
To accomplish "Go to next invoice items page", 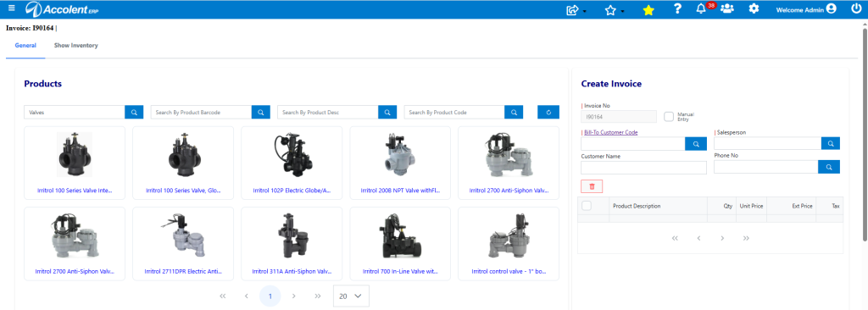I will [722, 238].
